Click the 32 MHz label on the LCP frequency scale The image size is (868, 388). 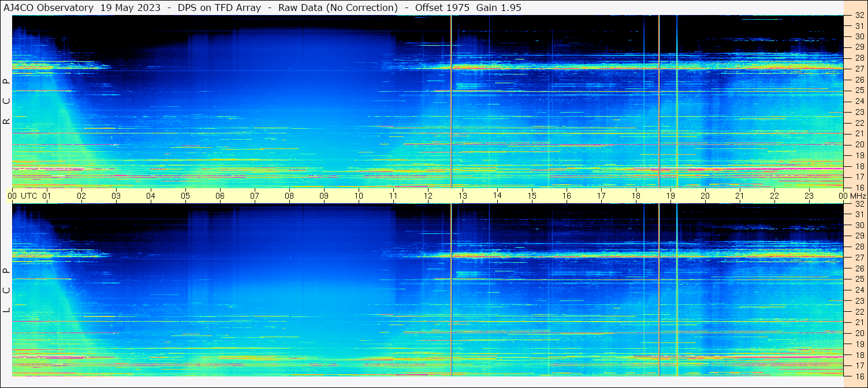(x=859, y=204)
